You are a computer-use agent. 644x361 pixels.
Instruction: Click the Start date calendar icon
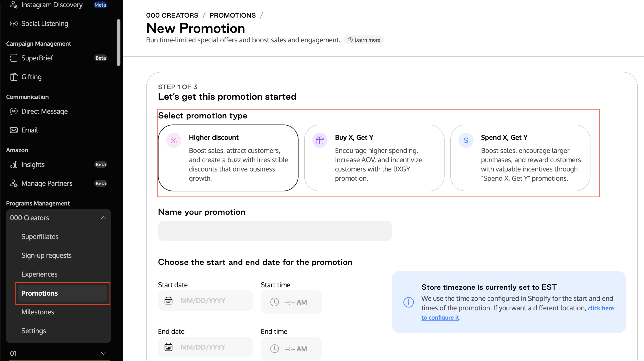pos(168,301)
